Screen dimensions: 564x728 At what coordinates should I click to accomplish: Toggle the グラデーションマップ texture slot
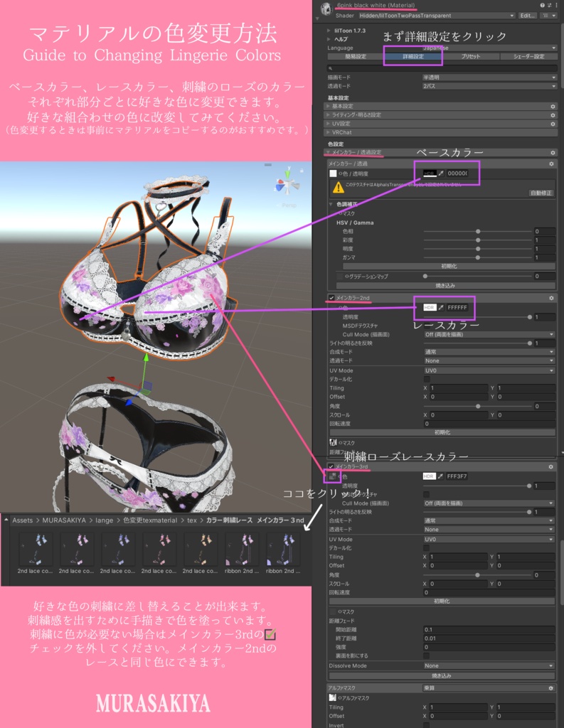point(340,277)
